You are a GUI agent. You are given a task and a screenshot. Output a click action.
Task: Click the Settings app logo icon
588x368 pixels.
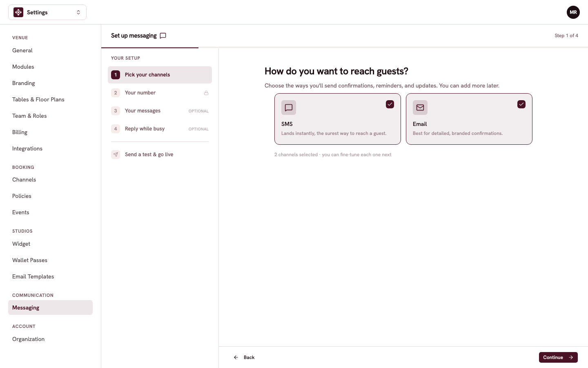18,12
